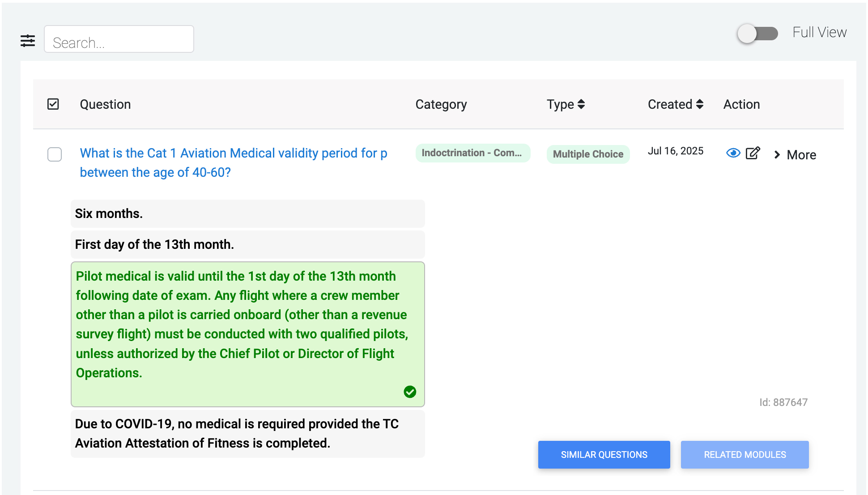Click the edit pencil icon
Viewport: 868px width, 495px height.
point(753,153)
